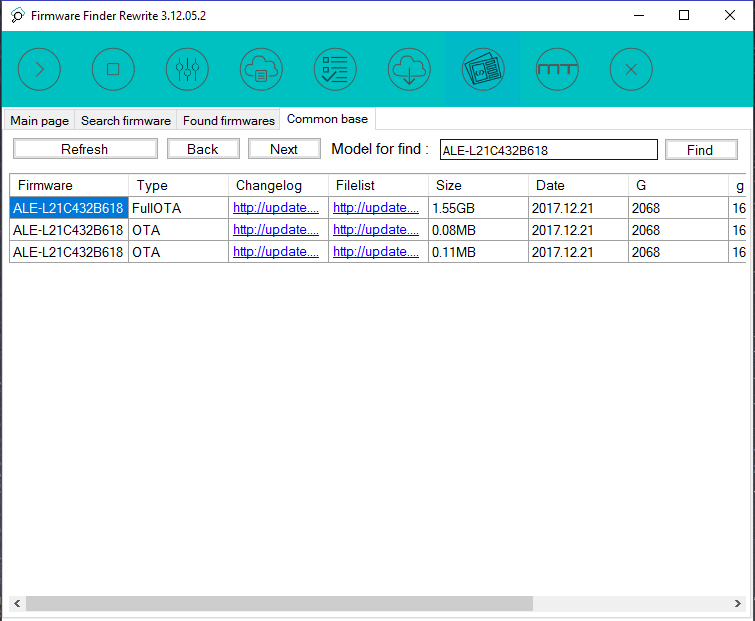Click the Refresh button
This screenshot has width=755, height=621.
tap(85, 149)
